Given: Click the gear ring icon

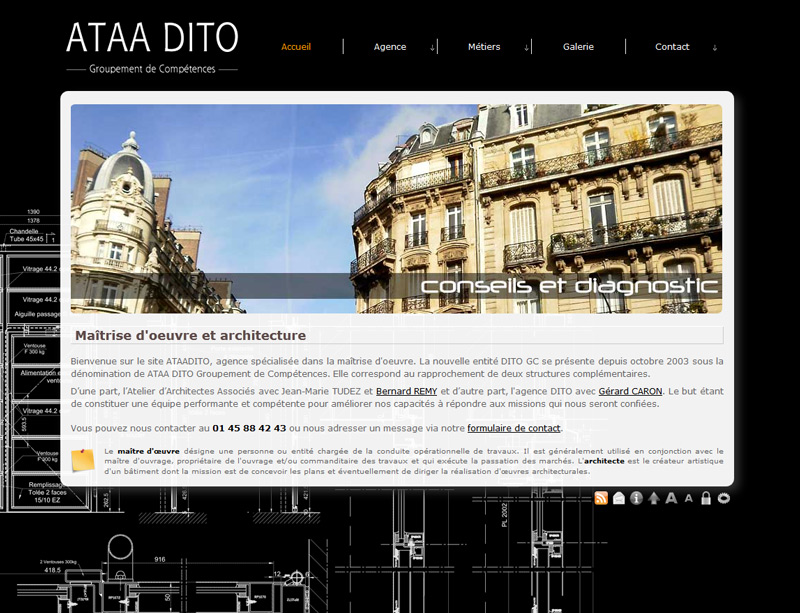Looking at the screenshot, I should (x=723, y=498).
